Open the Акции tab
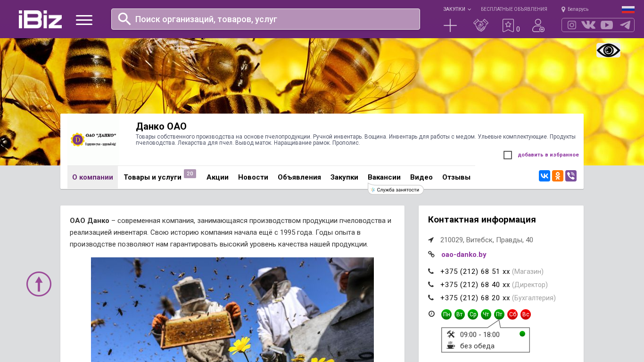The image size is (644, 362). pyautogui.click(x=217, y=177)
